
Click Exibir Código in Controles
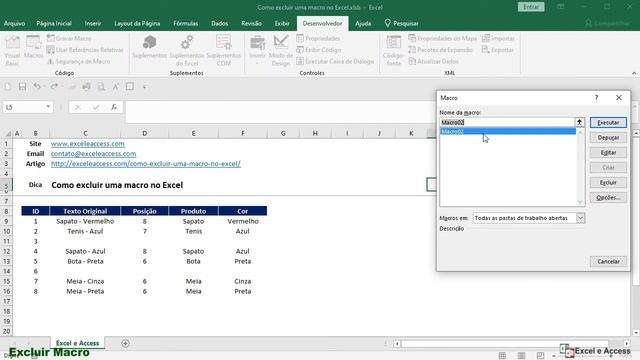[318, 50]
